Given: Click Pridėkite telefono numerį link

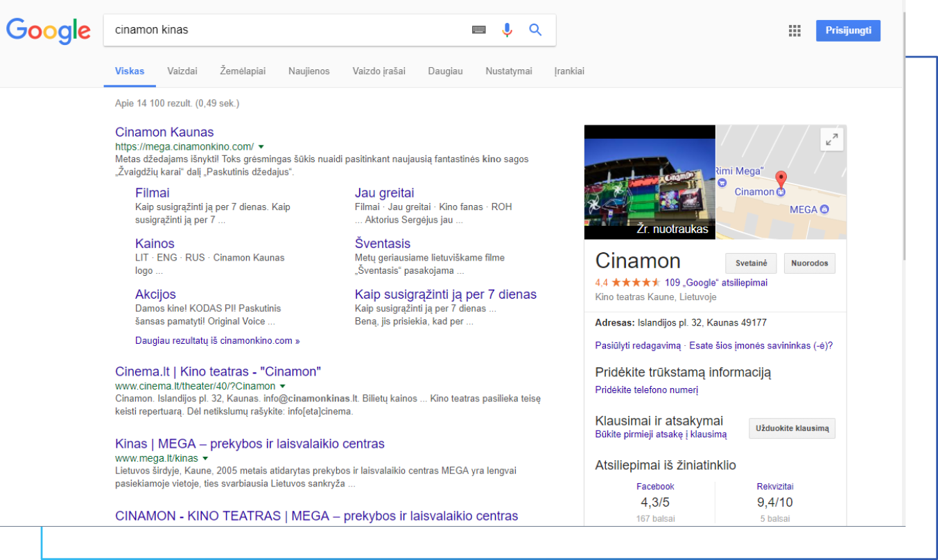Looking at the screenshot, I should point(647,390).
